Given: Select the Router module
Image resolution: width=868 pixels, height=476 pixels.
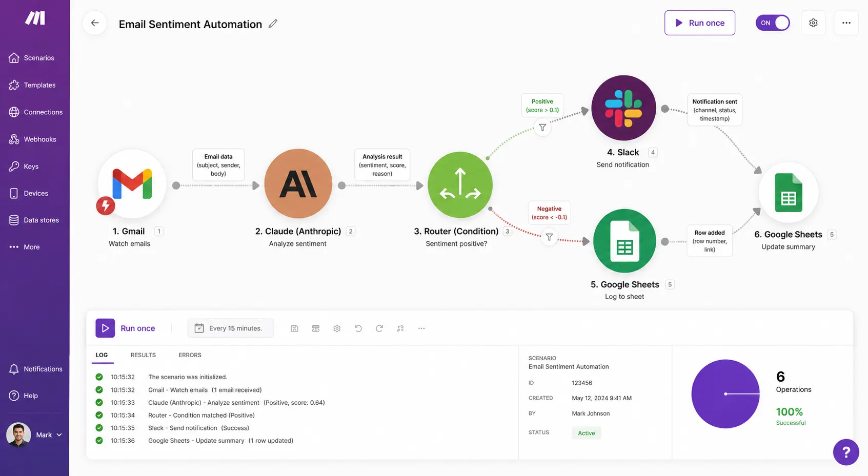Looking at the screenshot, I should point(460,185).
